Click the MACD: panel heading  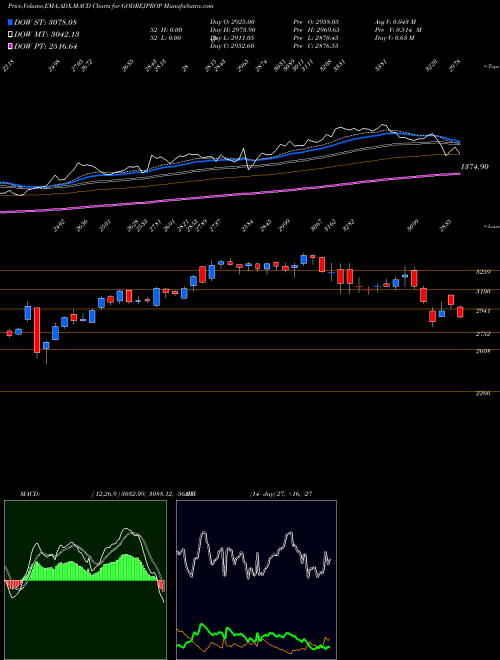(x=30, y=494)
